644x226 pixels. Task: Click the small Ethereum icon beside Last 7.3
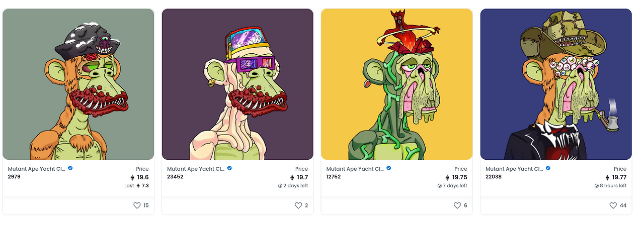pos(138,186)
